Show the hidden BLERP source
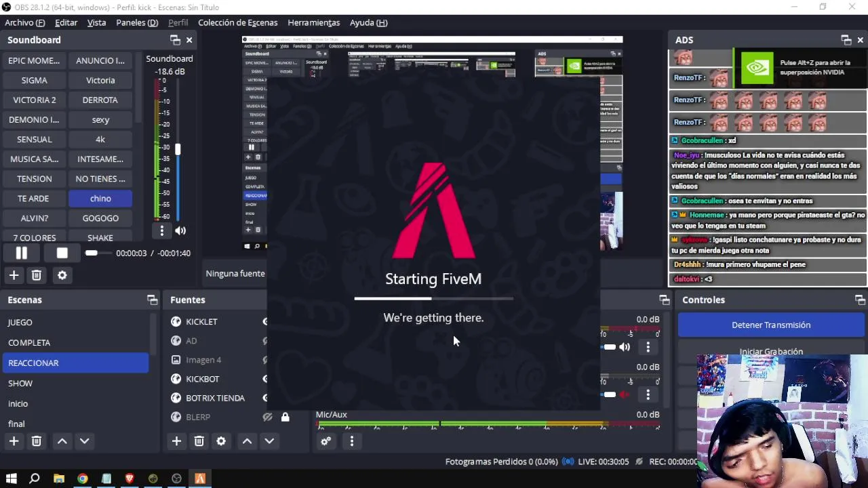The width and height of the screenshot is (868, 488). pyautogui.click(x=267, y=417)
